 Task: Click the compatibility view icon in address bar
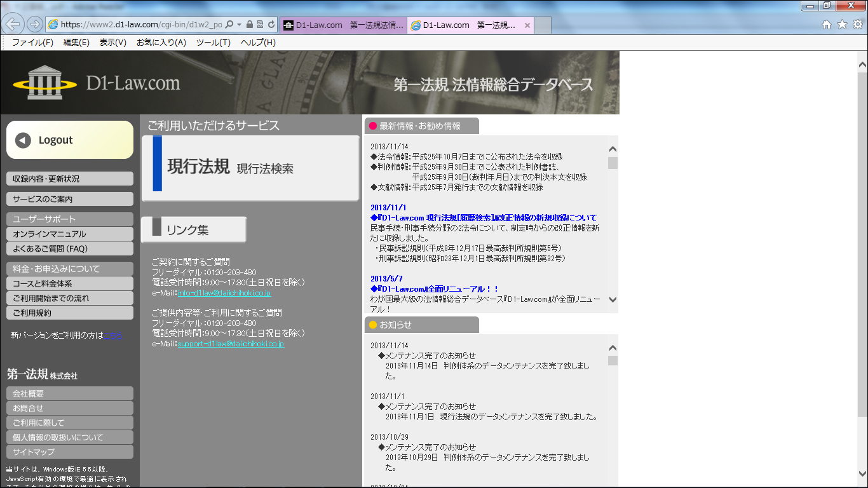[x=261, y=25]
